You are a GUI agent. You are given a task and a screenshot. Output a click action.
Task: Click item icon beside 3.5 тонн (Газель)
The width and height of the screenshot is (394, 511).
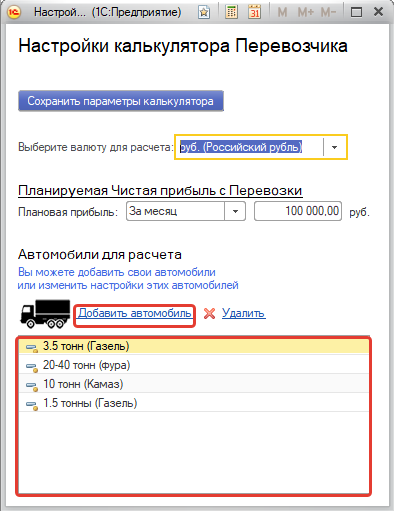32,348
